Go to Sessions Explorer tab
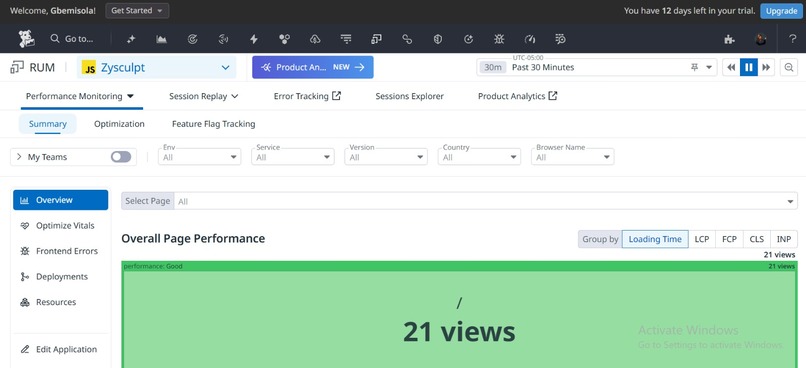This screenshot has height=368, width=806. [409, 96]
